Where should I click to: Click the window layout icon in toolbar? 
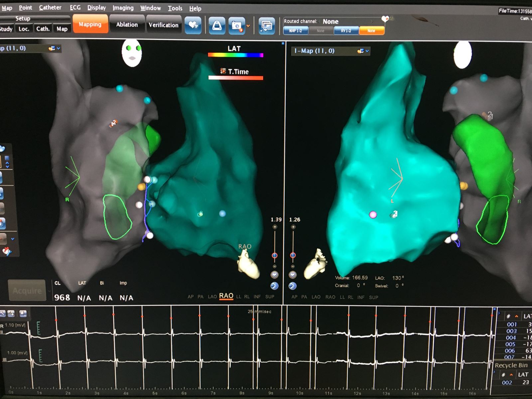click(x=267, y=26)
